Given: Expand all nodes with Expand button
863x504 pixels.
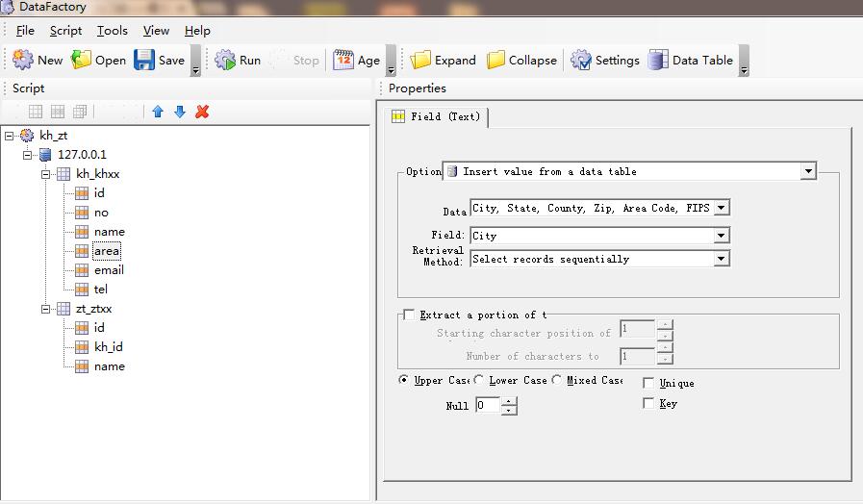Looking at the screenshot, I should point(444,60).
